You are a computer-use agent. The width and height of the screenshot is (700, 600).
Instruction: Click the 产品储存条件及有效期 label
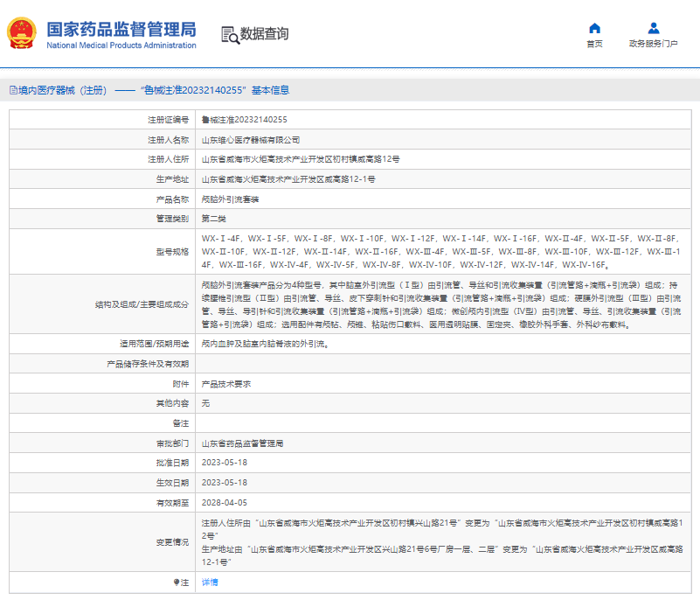coord(148,364)
